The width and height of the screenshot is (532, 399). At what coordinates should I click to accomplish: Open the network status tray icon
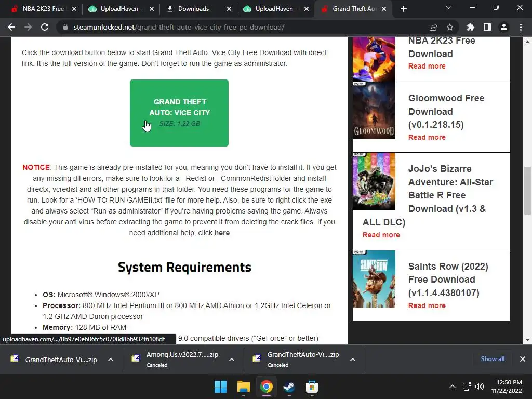tap(467, 387)
